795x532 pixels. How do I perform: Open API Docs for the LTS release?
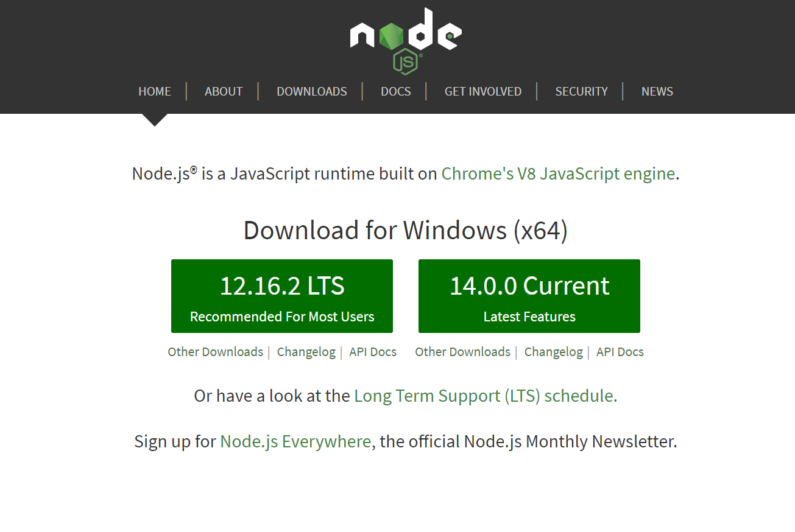point(373,352)
